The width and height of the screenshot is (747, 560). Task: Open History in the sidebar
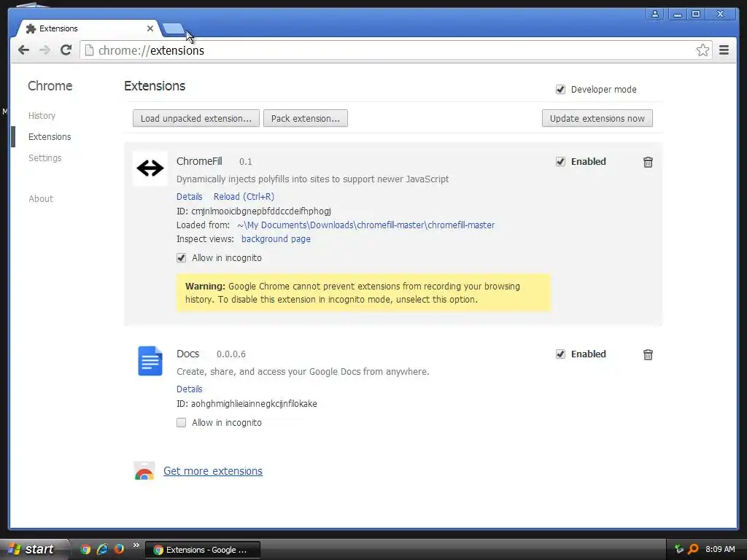point(42,116)
